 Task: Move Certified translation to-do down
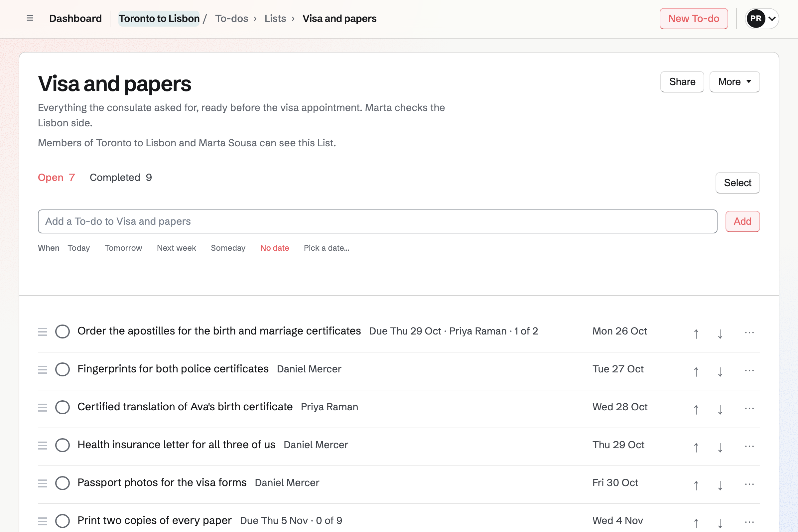click(x=720, y=409)
